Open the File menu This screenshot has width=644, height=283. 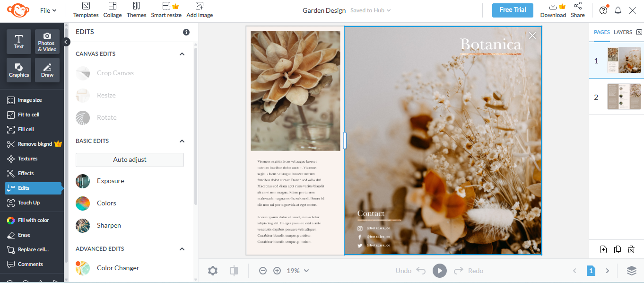point(47,10)
